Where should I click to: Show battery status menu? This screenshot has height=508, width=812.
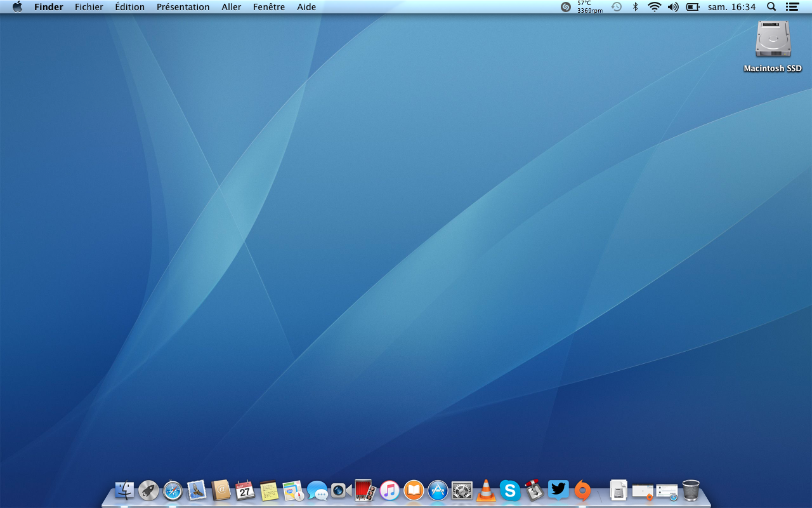[693, 7]
